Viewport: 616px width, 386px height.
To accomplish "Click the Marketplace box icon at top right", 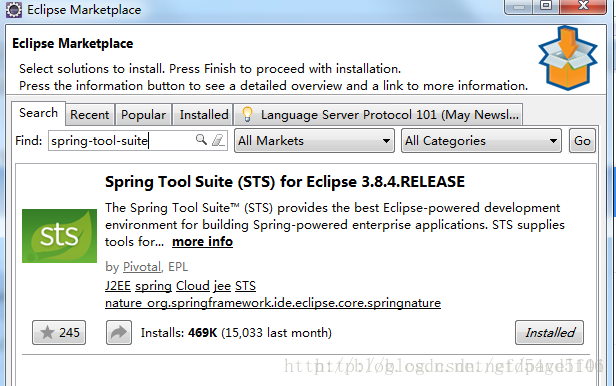I will [x=568, y=58].
